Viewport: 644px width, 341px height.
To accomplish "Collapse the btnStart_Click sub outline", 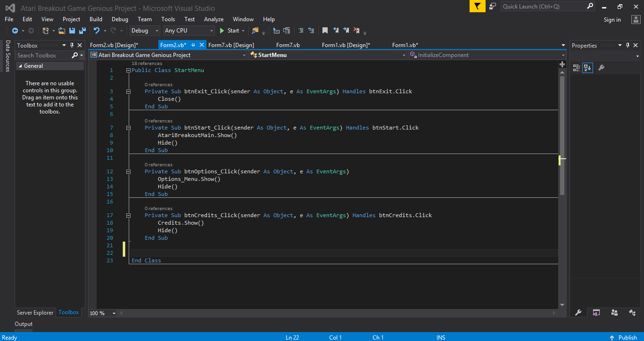I will (x=128, y=128).
